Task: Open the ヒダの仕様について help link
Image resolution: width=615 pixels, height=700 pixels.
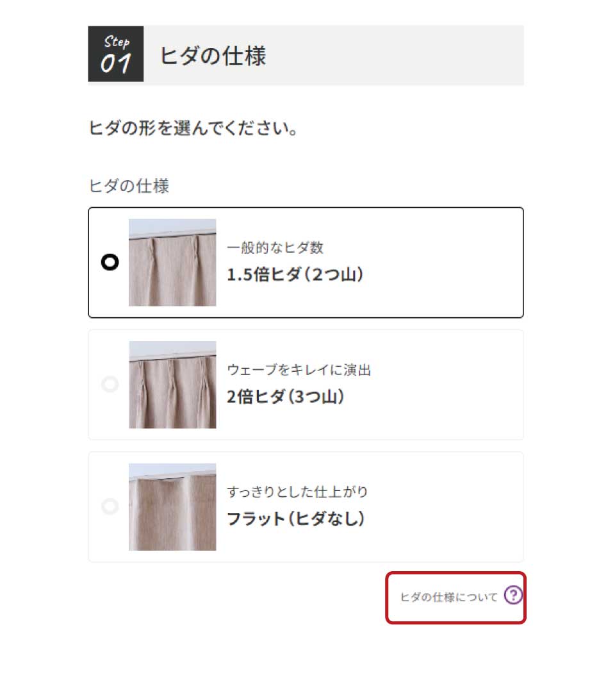Action: (448, 597)
